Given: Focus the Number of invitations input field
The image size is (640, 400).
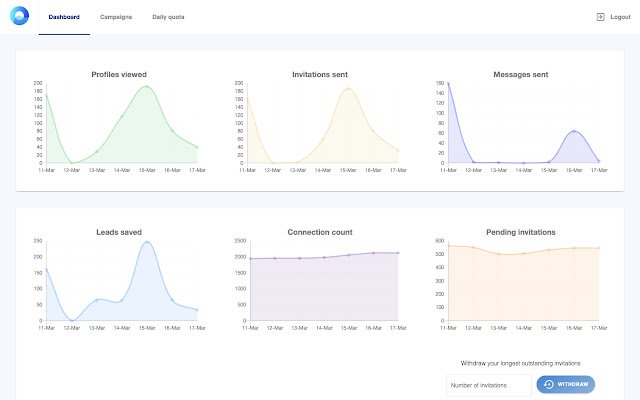Looking at the screenshot, I should pos(489,385).
